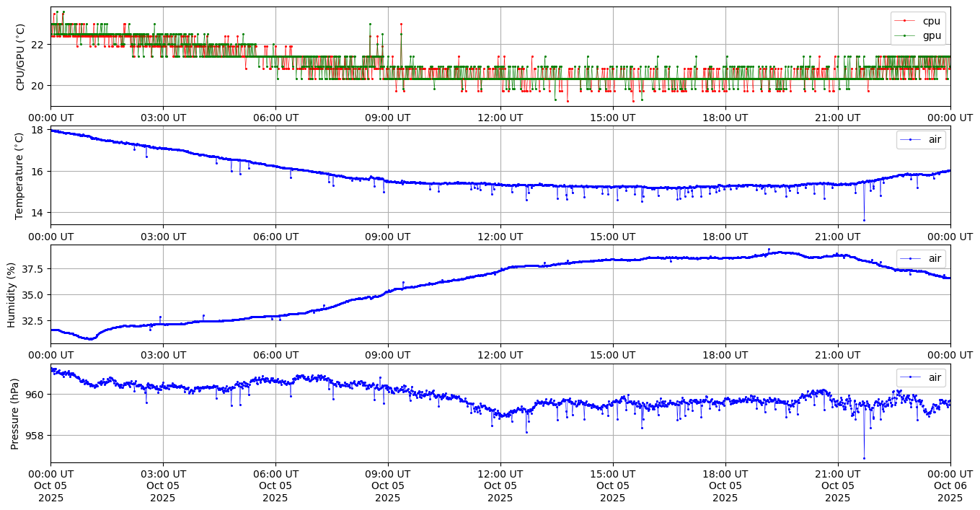Click the CPU/GPU (°C) y-axis label
This screenshot has height=510, width=980.
pyautogui.click(x=20, y=57)
